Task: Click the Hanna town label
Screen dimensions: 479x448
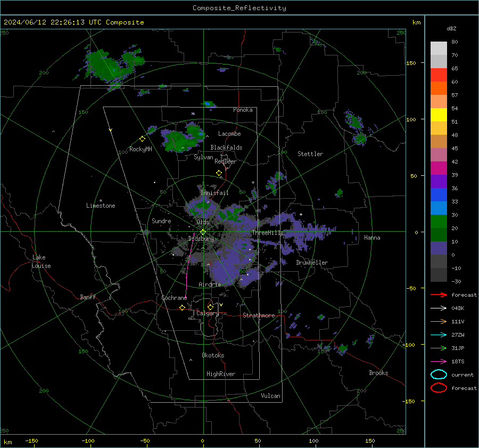Action: [372, 238]
